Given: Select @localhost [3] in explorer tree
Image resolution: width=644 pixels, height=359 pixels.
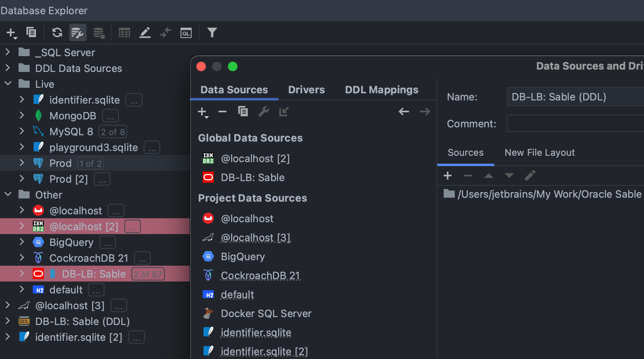Looking at the screenshot, I should pyautogui.click(x=70, y=306).
